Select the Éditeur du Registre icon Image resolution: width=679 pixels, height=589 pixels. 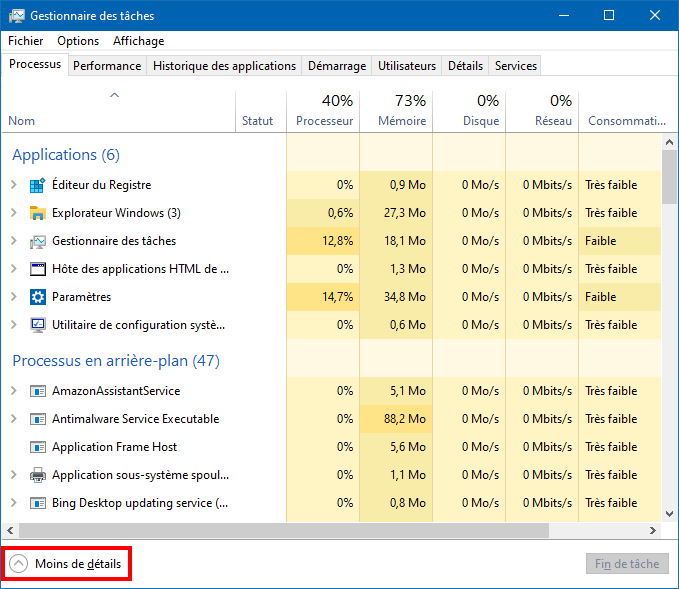tap(38, 185)
